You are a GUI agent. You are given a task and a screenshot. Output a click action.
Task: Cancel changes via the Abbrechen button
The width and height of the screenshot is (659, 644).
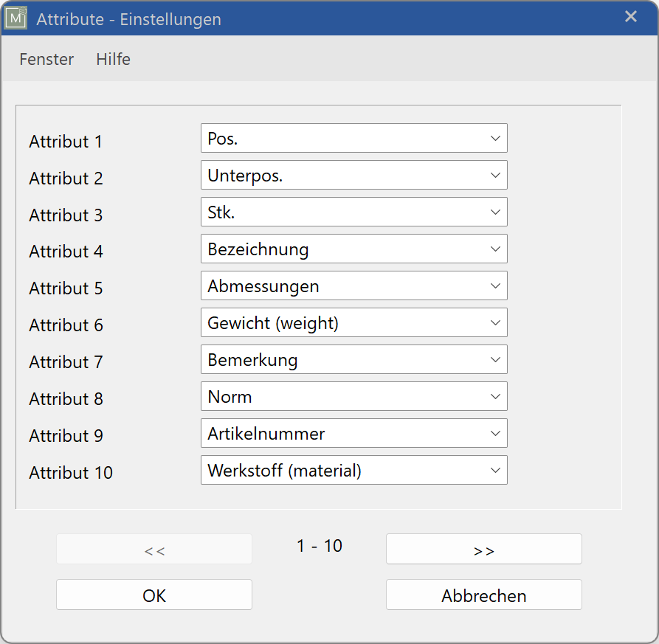tap(483, 595)
